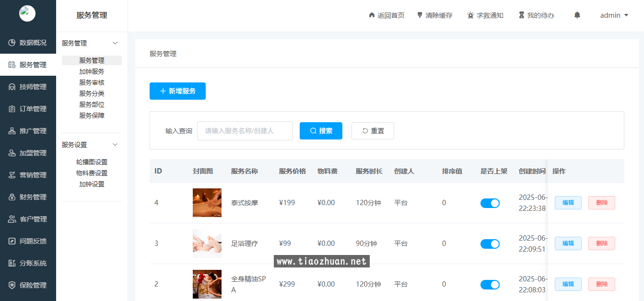Click the notification bell icon

pyautogui.click(x=577, y=15)
